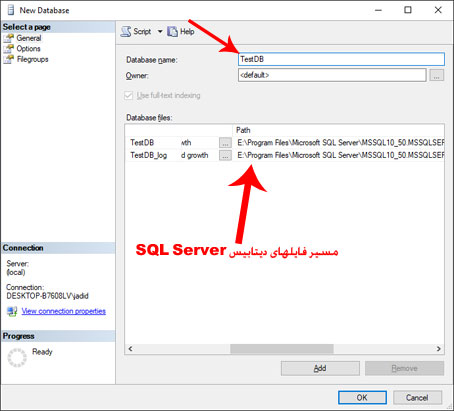
Task: Click the scroll left arrow
Action: tap(130, 349)
